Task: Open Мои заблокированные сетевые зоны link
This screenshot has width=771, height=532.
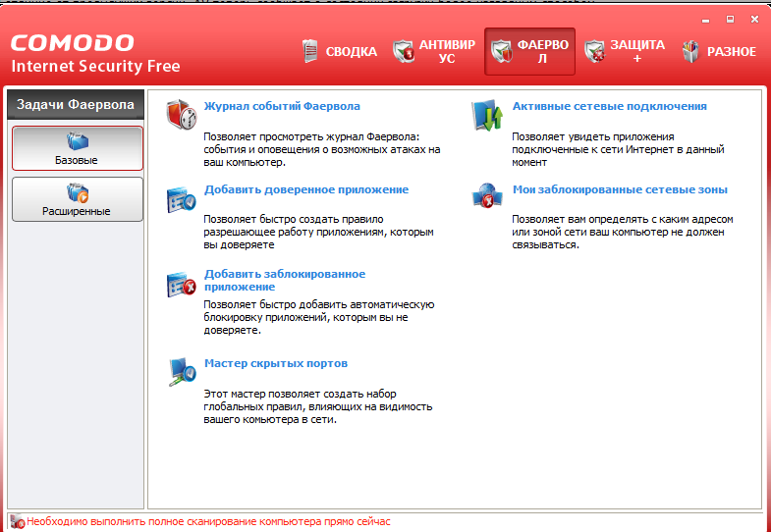Action: click(620, 189)
